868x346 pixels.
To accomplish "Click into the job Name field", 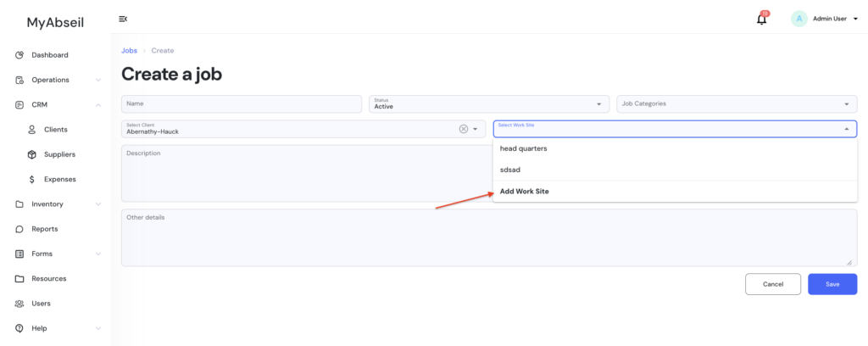I will pos(242,103).
